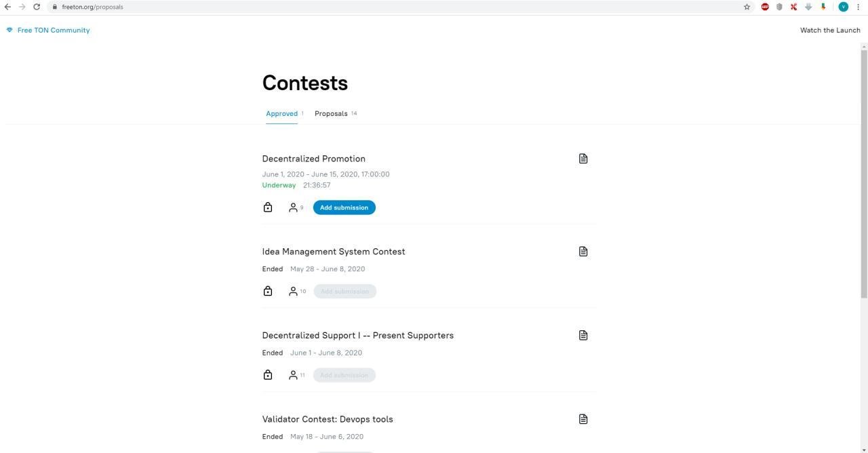Click the lock icon under Decentralized Support I
Viewport: 868px width, 453px height.
pyautogui.click(x=268, y=375)
